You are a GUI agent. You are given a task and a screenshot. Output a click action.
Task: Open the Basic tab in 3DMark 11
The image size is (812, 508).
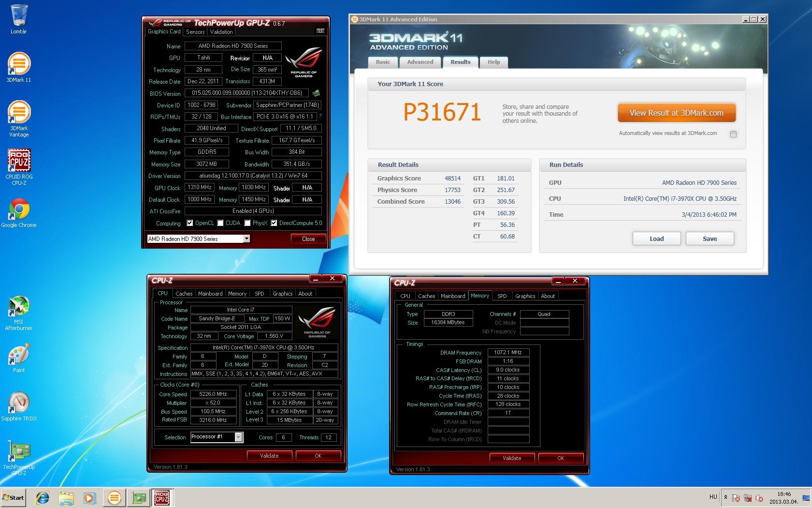pos(383,62)
